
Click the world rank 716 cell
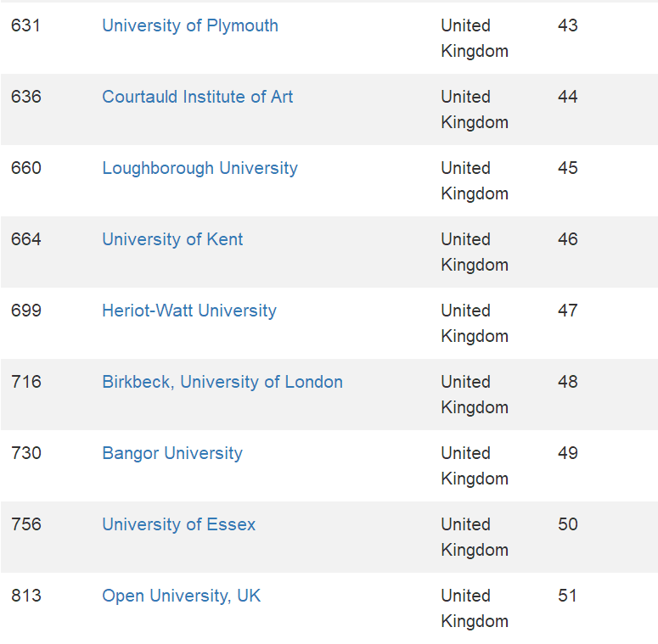[x=25, y=382]
